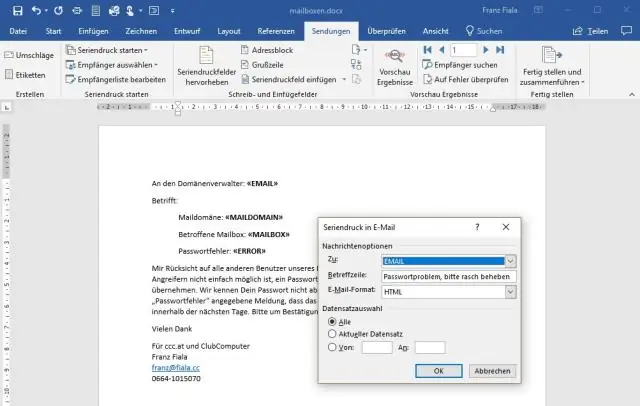Repeat the last action with the redo icon
This screenshot has width=640, height=406.
pyautogui.click(x=58, y=11)
